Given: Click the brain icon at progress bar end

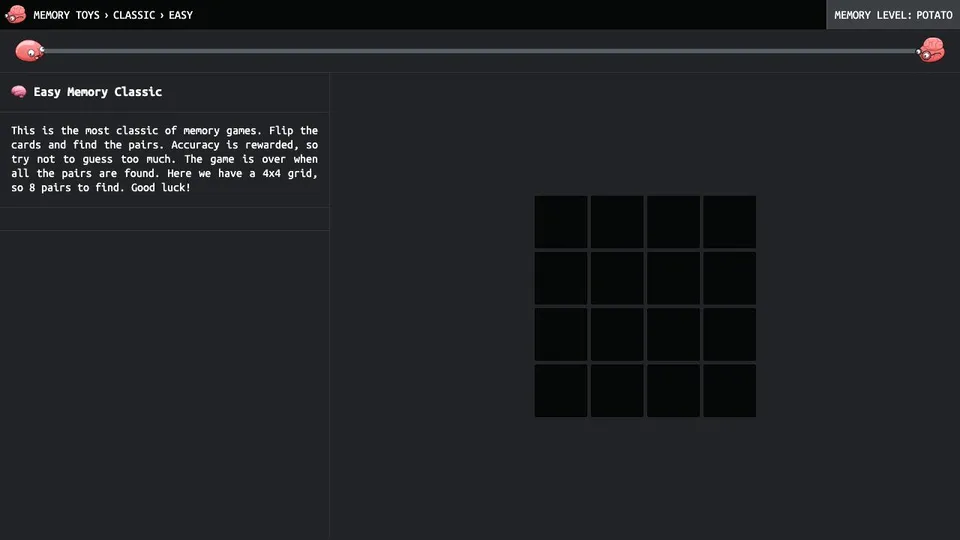Looking at the screenshot, I should [931, 50].
